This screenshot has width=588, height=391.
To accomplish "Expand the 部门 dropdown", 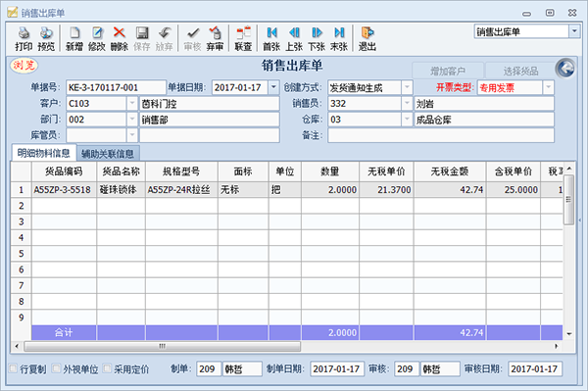I will pos(132,120).
